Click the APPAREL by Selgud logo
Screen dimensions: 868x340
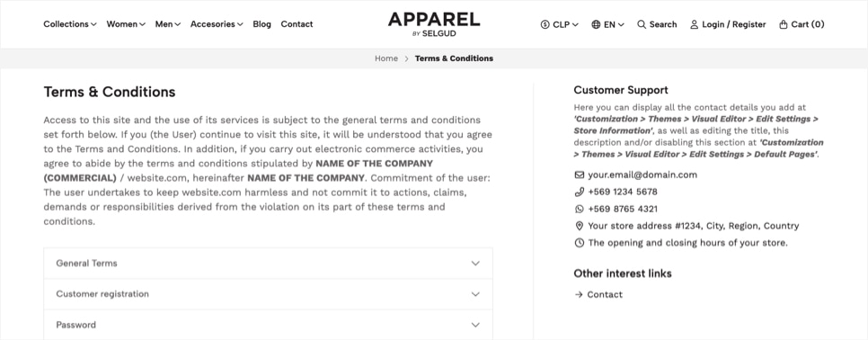(434, 24)
